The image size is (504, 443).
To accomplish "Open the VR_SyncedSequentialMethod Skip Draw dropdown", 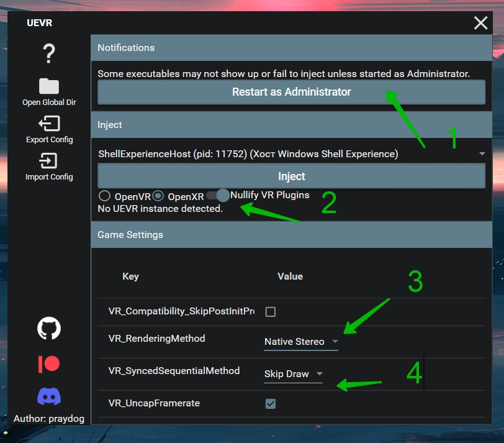I will click(293, 374).
